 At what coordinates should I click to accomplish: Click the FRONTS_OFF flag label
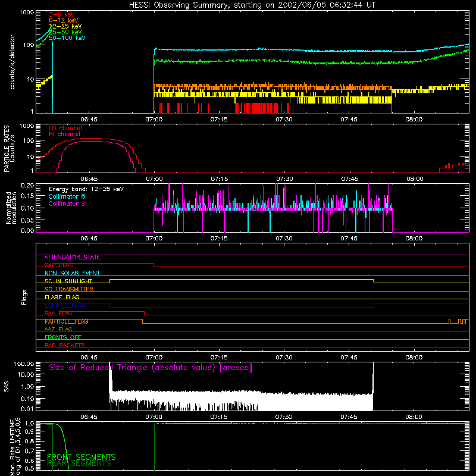pos(63,337)
